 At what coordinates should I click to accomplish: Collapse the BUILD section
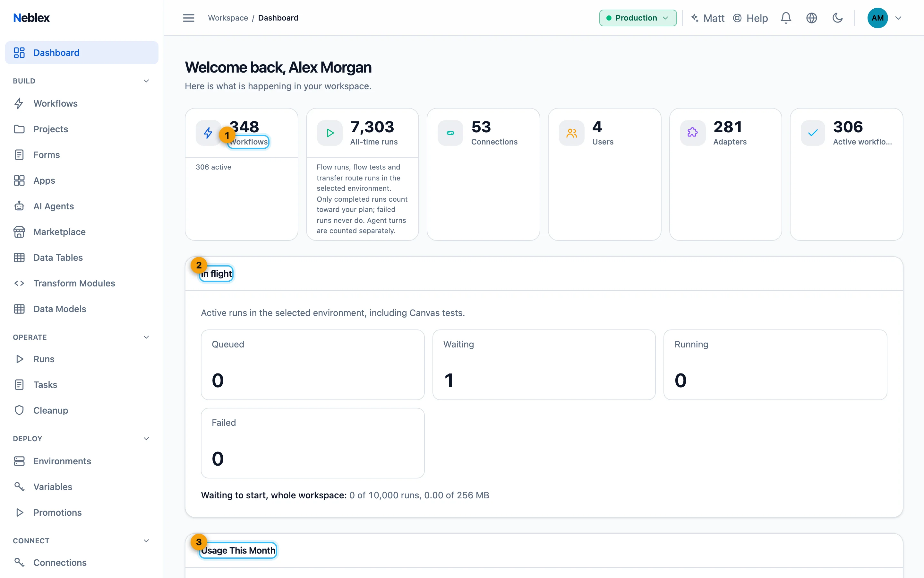[146, 81]
